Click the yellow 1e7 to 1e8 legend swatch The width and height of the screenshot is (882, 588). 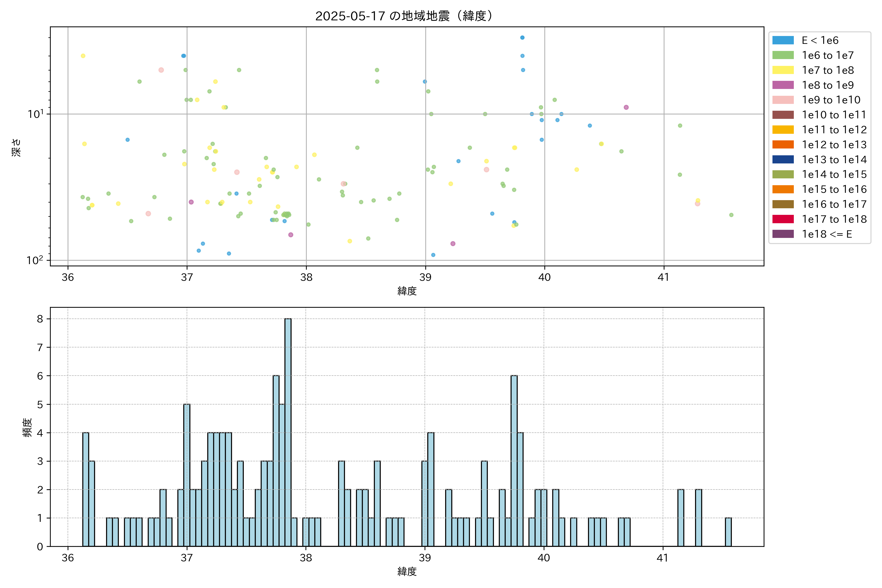tap(783, 70)
